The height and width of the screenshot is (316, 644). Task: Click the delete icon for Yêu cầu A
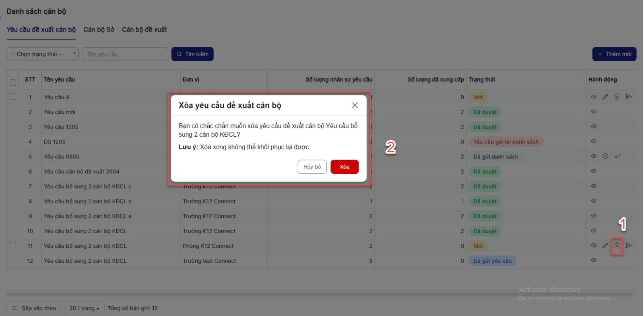coord(617,97)
